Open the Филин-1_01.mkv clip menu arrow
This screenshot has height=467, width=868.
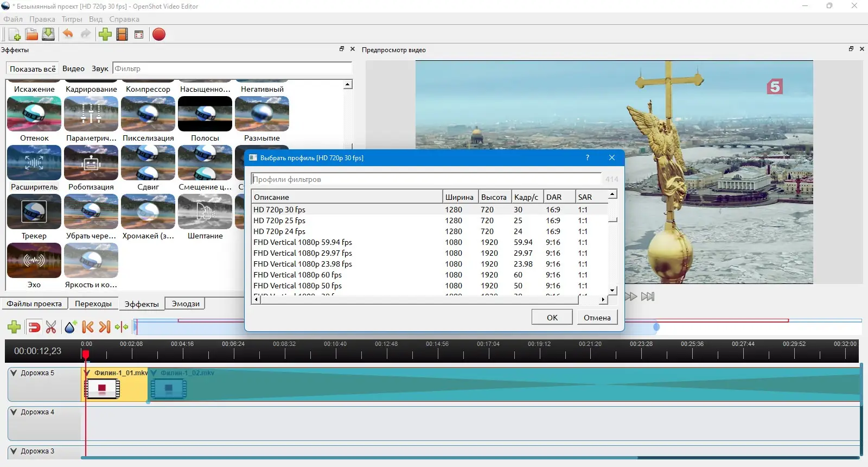click(87, 373)
